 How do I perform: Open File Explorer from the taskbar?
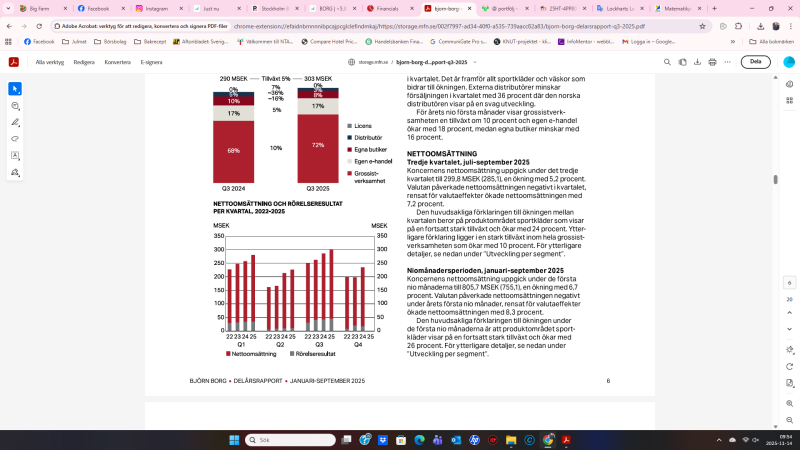pyautogui.click(x=511, y=440)
